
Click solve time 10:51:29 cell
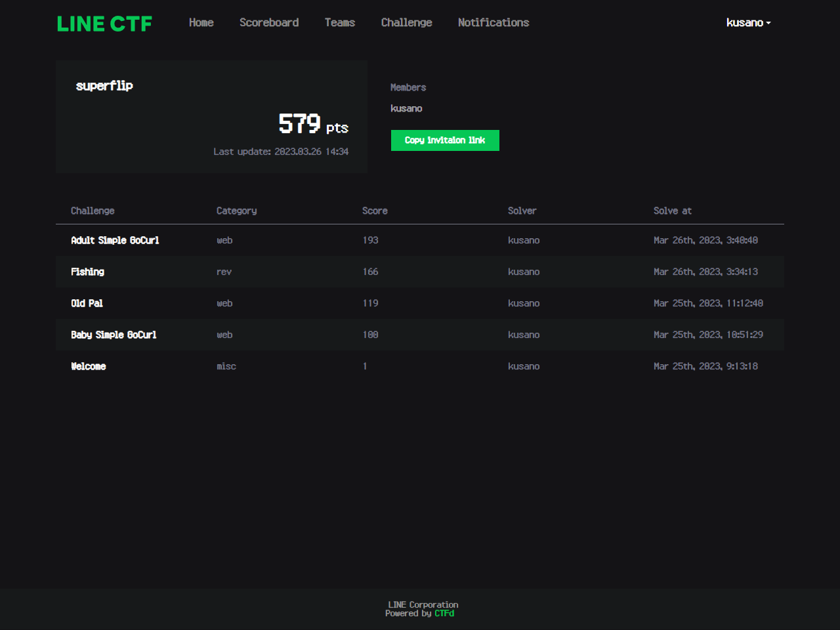coord(708,335)
